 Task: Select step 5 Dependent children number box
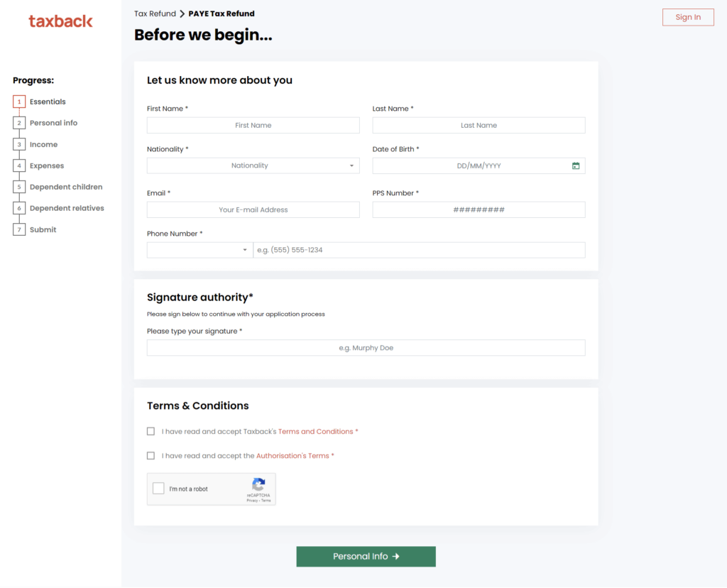19,187
